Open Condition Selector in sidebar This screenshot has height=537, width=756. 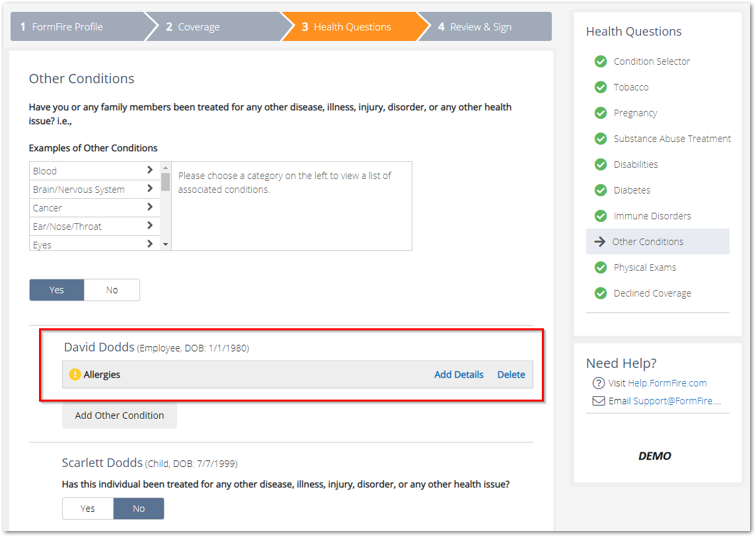pyautogui.click(x=652, y=61)
